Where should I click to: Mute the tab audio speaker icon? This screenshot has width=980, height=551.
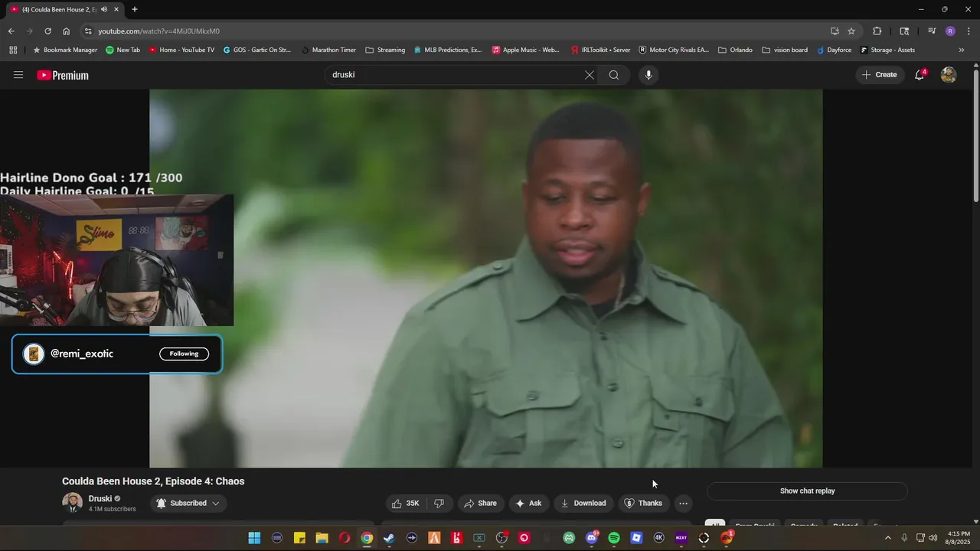point(103,9)
